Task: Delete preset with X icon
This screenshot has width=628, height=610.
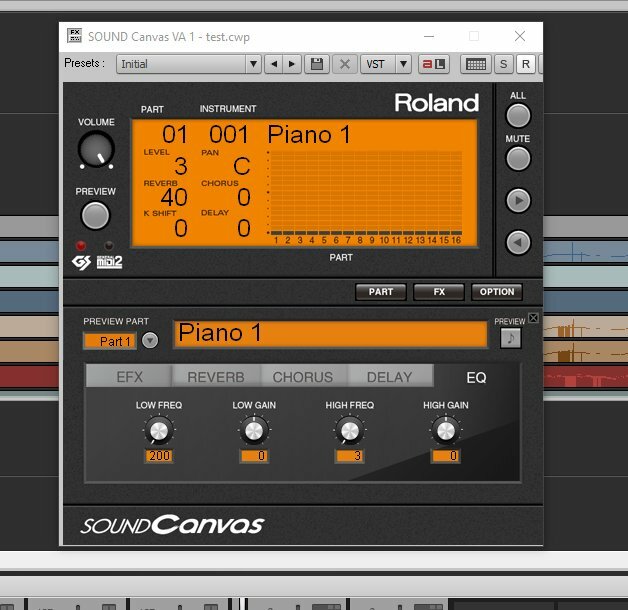Action: coord(344,64)
